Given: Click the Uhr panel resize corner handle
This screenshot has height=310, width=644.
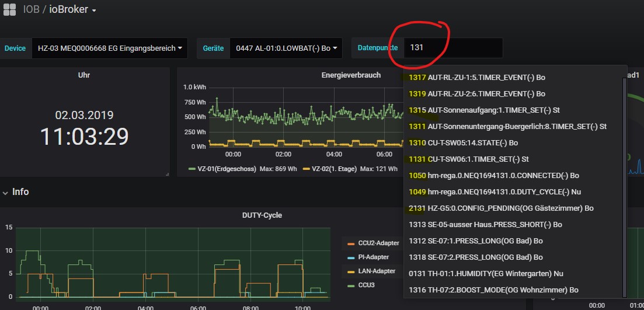Looking at the screenshot, I should coord(167,175).
